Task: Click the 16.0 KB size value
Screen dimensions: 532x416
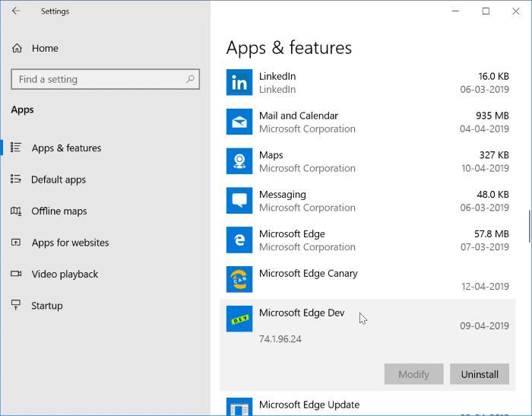Action: click(494, 76)
